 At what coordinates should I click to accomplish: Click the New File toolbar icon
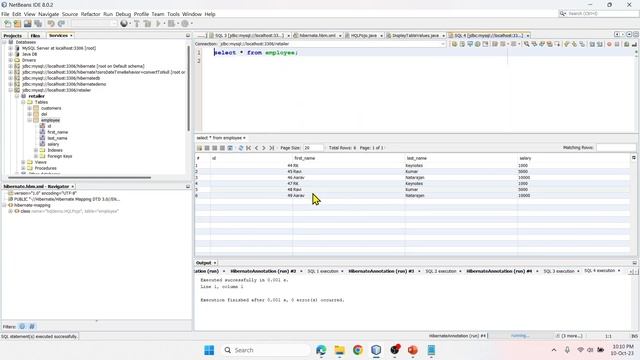8,24
